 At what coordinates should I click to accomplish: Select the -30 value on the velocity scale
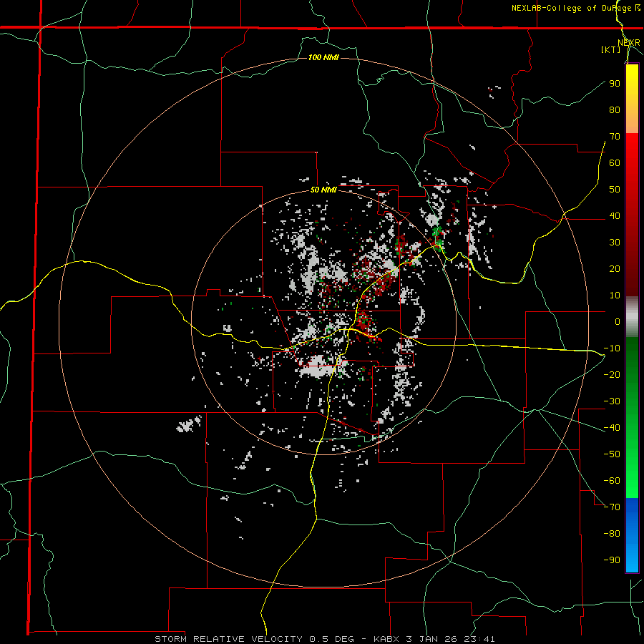click(x=612, y=401)
